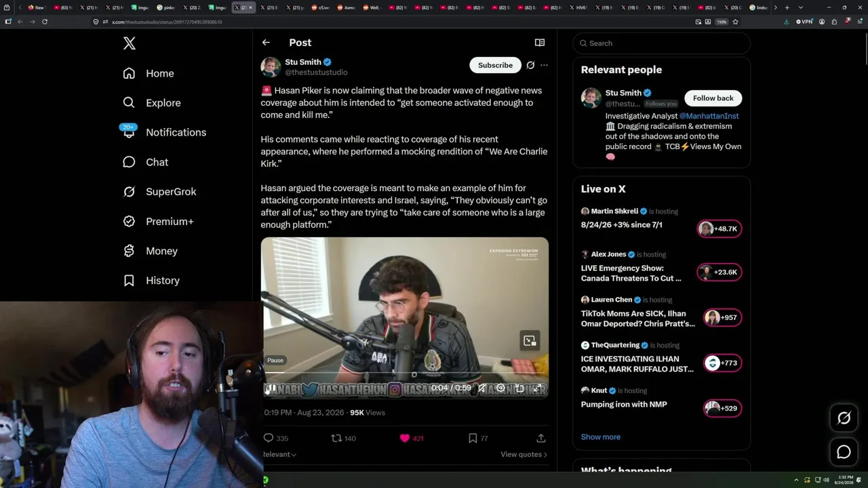The width and height of the screenshot is (868, 488).
Task: Open Premium+ in the sidebar
Action: (158, 222)
